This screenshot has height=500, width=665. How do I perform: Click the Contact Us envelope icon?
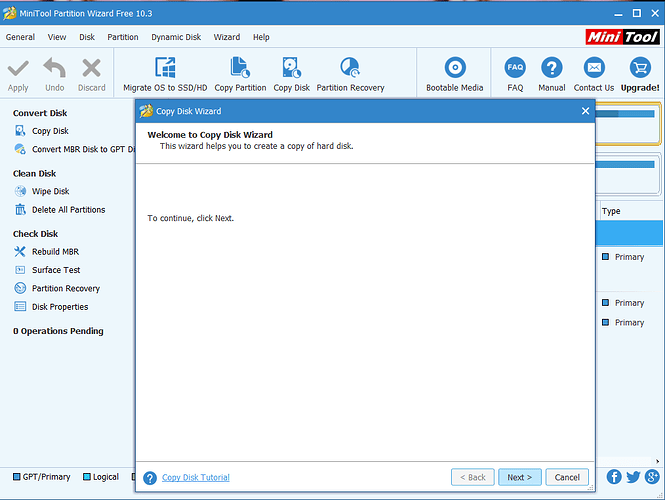coord(594,67)
